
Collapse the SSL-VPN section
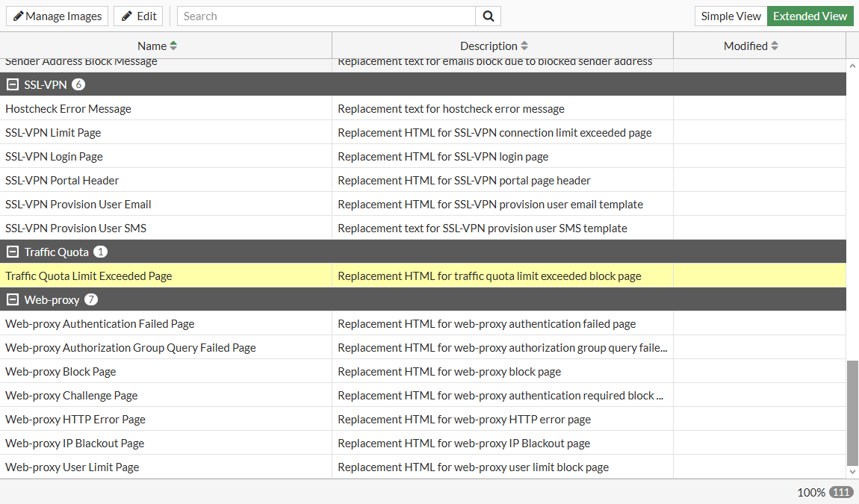point(12,84)
